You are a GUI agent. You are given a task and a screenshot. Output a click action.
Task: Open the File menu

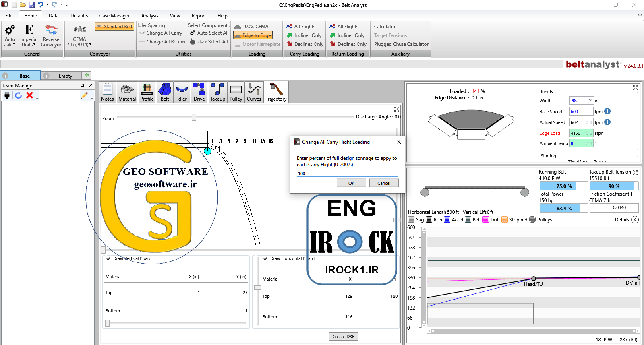[9, 16]
